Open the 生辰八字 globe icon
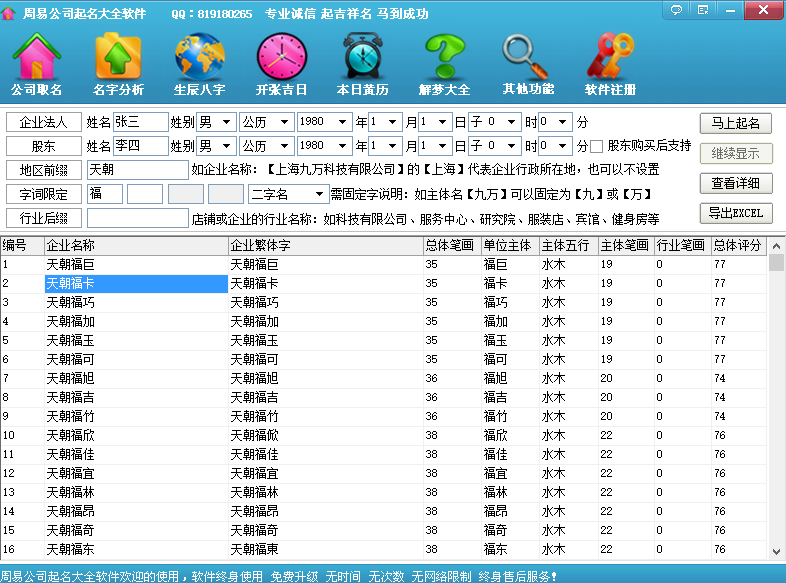 [x=200, y=58]
